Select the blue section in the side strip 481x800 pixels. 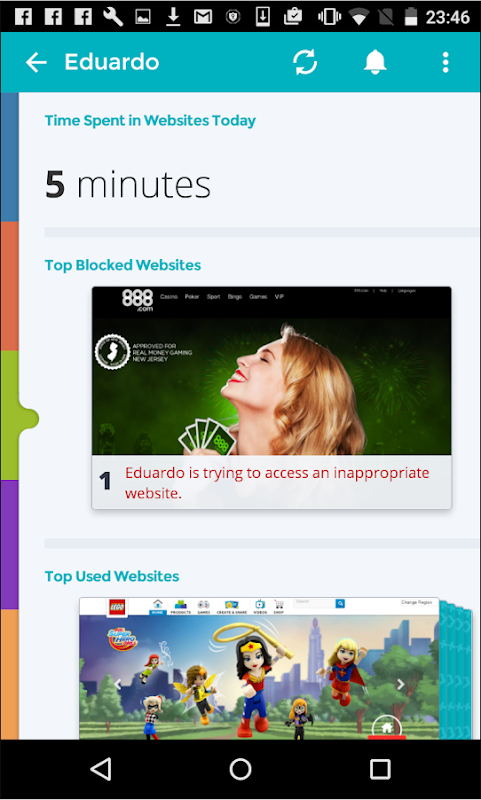click(9, 157)
